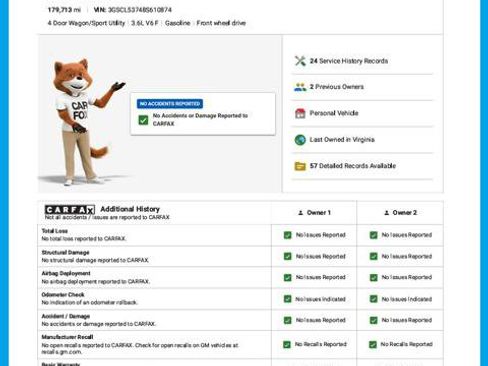Select the Owner 2 column header
The image size is (488, 366).
click(x=400, y=213)
